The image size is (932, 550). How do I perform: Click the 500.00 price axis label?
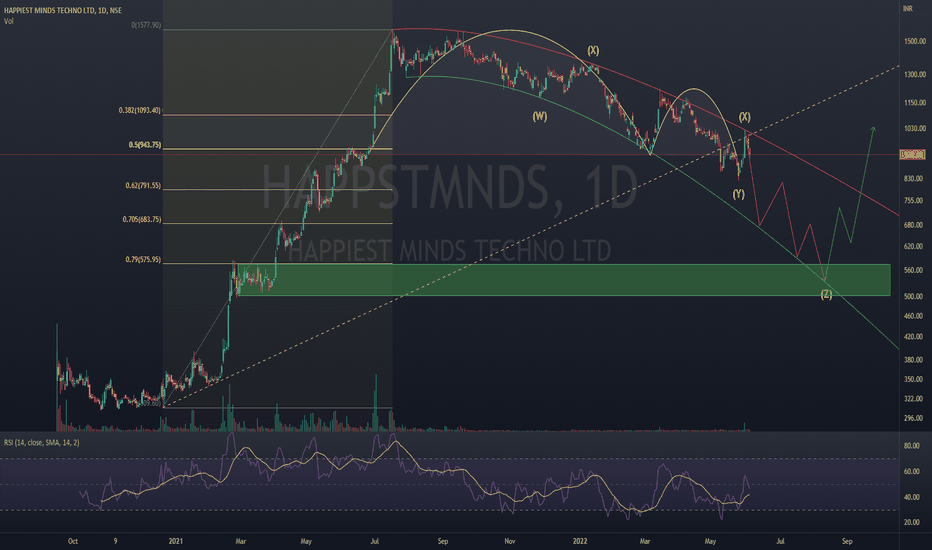click(x=915, y=296)
